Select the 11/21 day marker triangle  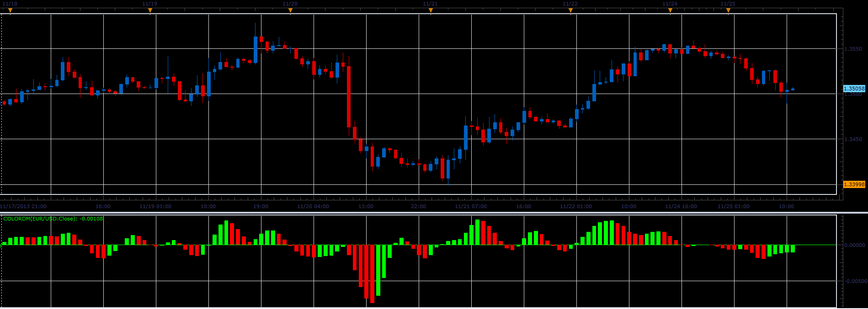(x=431, y=10)
